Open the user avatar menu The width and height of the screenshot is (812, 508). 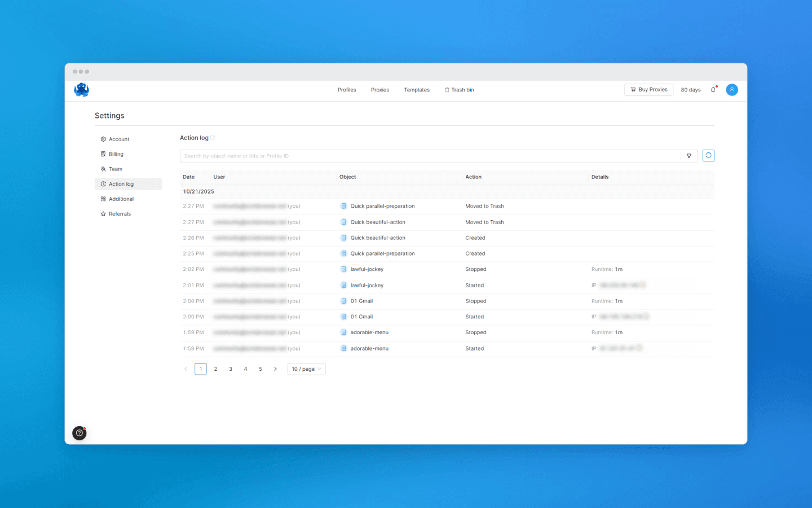732,90
